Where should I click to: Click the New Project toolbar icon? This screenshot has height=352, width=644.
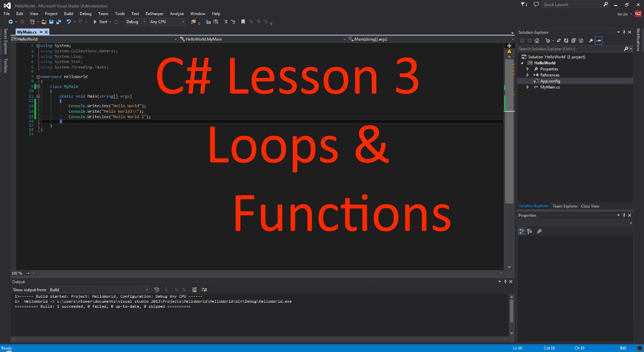pyautogui.click(x=32, y=22)
